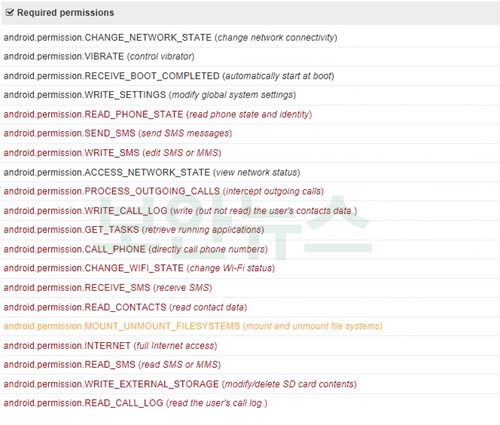Select the WRITE_SETTINGS permission row
The height and width of the screenshot is (425, 500).
pyautogui.click(x=250, y=95)
